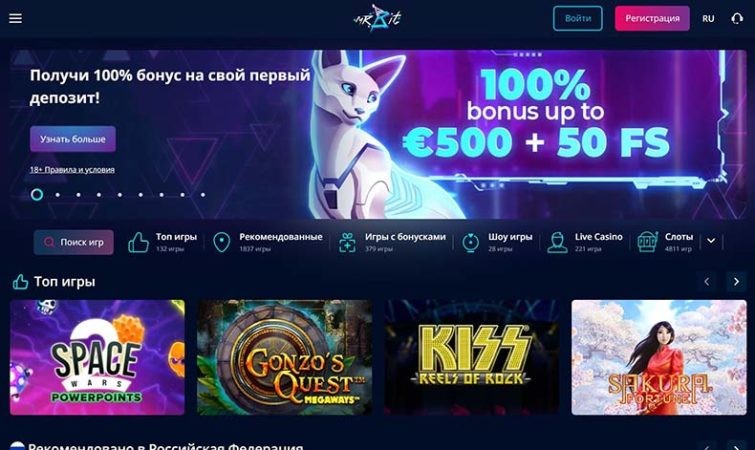Open support via headset icon
The width and height of the screenshot is (755, 450).
(x=737, y=18)
